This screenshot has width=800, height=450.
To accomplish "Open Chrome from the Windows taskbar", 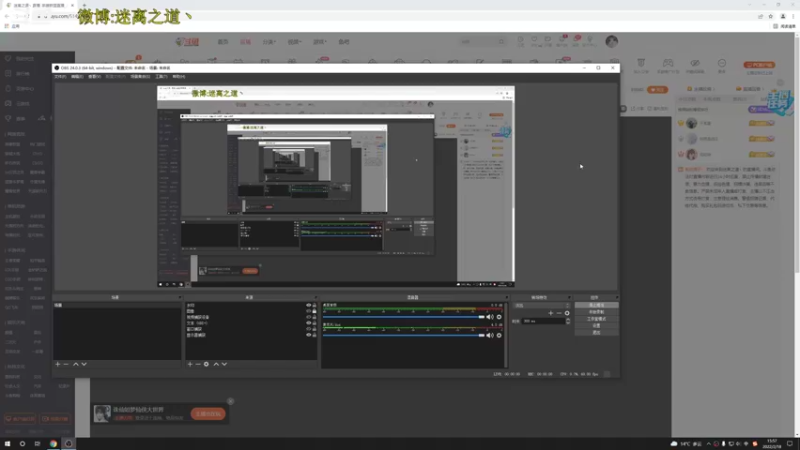I will (x=53, y=443).
